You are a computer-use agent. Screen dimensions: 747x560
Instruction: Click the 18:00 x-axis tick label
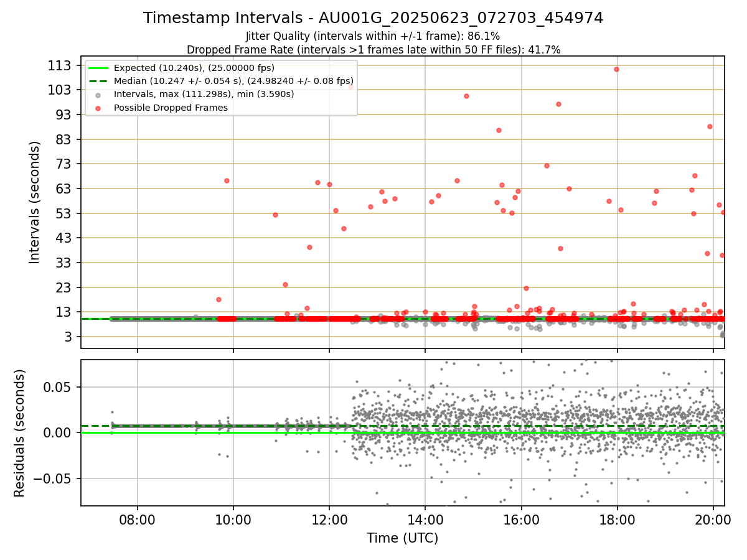pyautogui.click(x=617, y=519)
